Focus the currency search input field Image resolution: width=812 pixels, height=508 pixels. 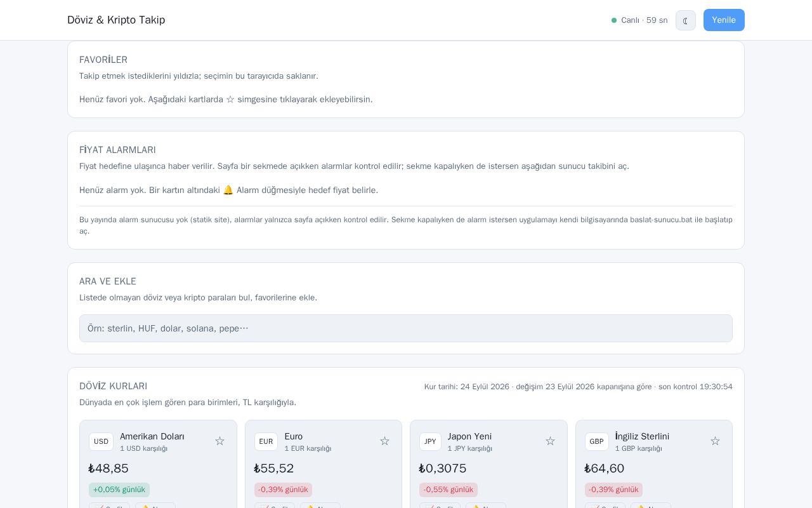pyautogui.click(x=406, y=328)
